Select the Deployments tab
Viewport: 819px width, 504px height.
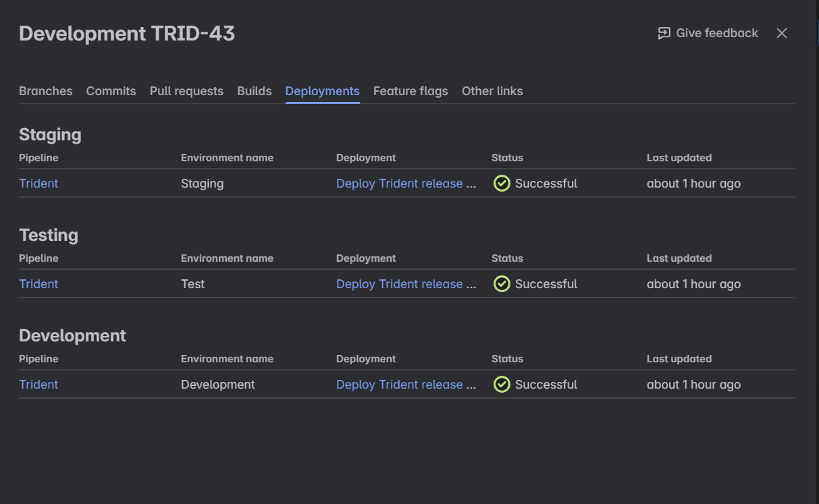coord(322,90)
